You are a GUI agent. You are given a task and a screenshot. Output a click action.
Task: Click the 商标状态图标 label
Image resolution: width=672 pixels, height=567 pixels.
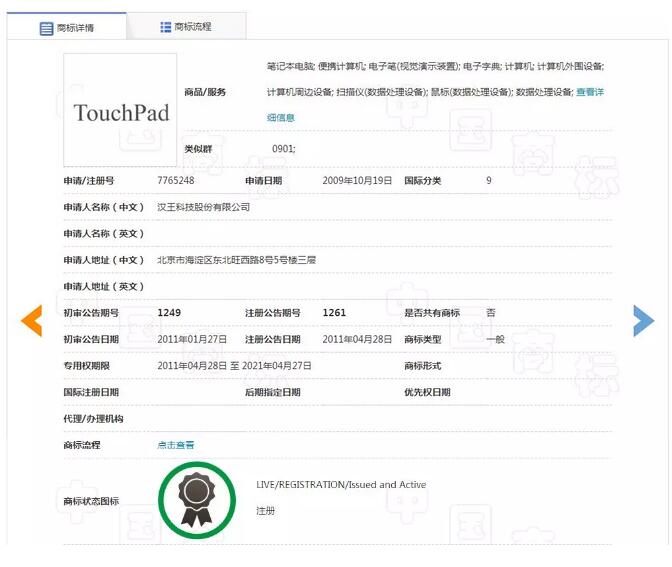tap(91, 501)
